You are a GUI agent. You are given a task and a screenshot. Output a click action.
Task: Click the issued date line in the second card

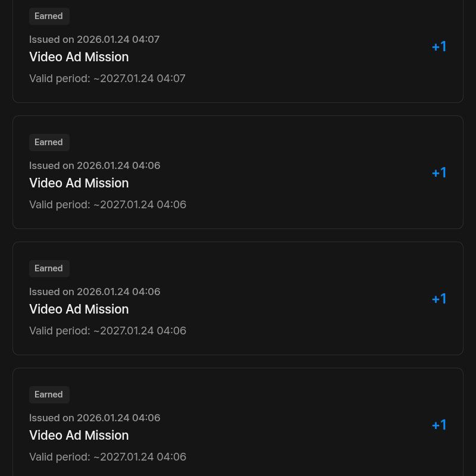(95, 166)
